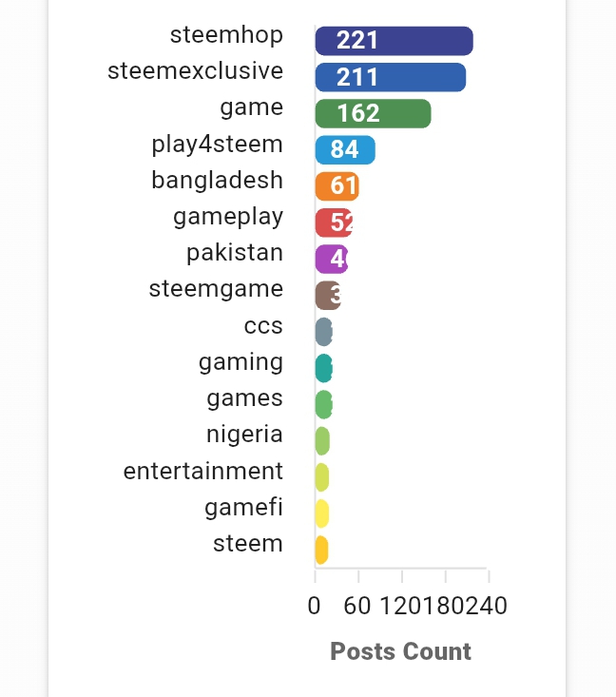The image size is (616, 697).
Task: Click the ccs tag label
Action: pos(263,326)
